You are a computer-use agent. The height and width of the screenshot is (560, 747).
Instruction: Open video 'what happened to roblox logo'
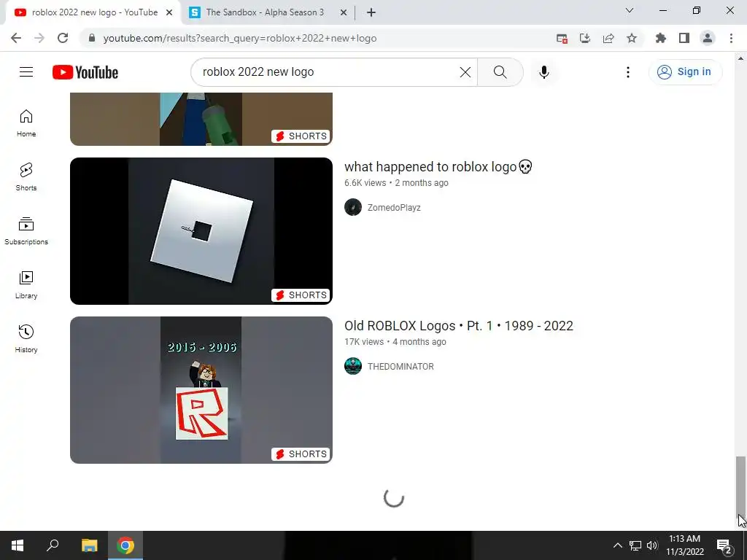click(438, 167)
